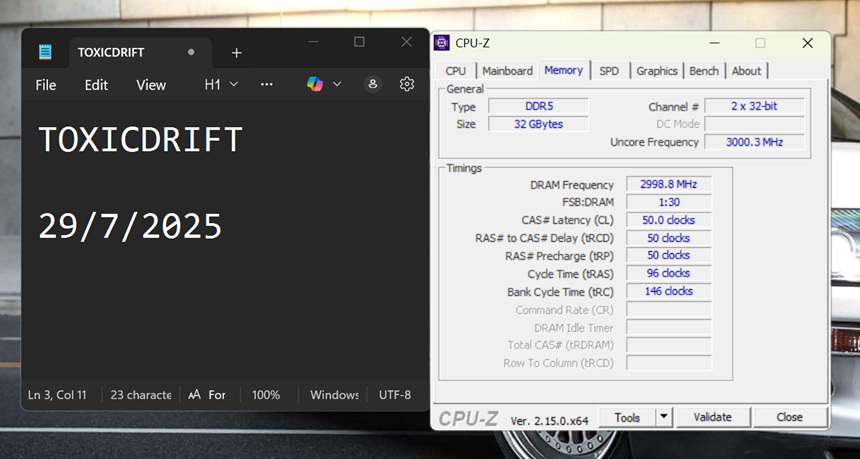Switch to the CPU tab in CPU-Z
Screen dimensions: 860x459
456,71
